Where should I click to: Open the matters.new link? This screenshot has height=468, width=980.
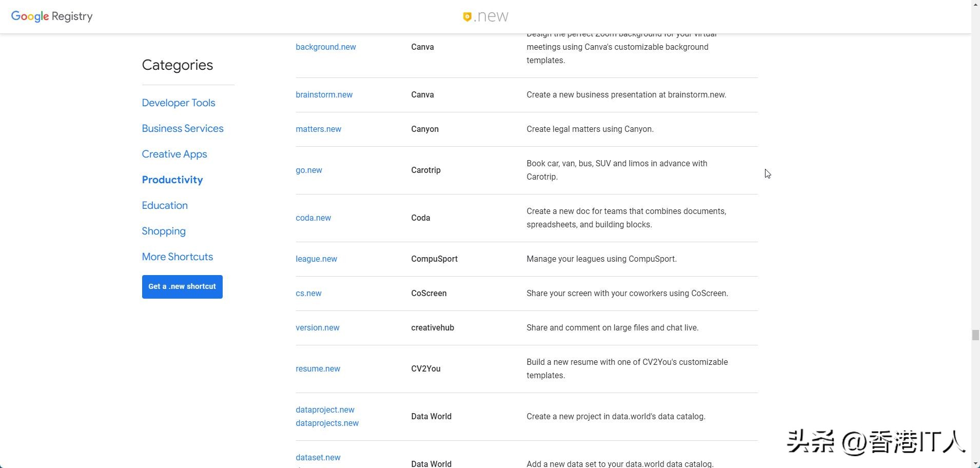[319, 129]
